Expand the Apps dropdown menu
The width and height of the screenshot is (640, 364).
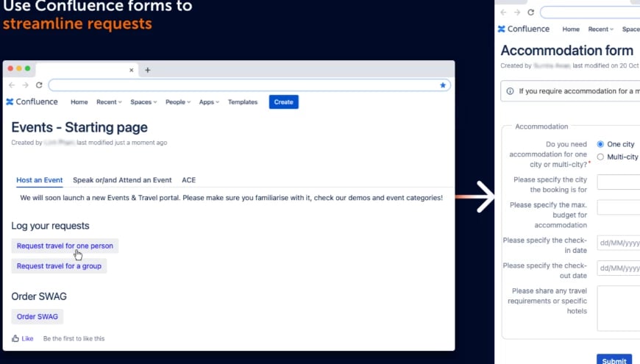tap(209, 102)
